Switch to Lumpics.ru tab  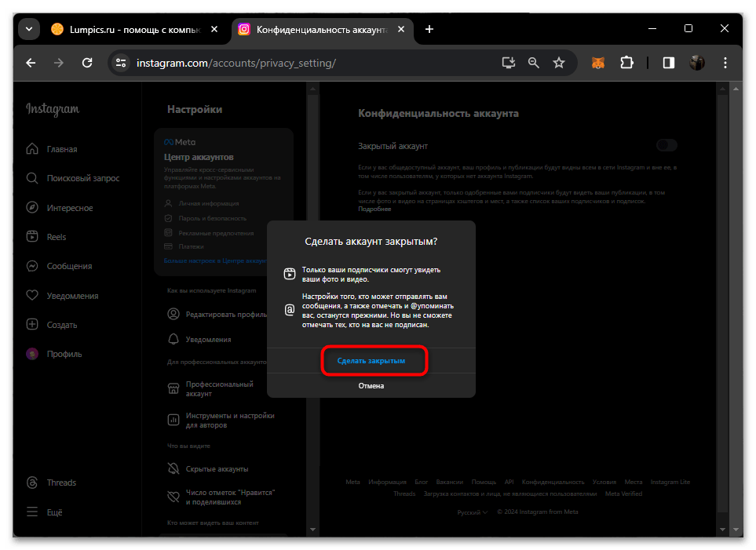tap(134, 29)
